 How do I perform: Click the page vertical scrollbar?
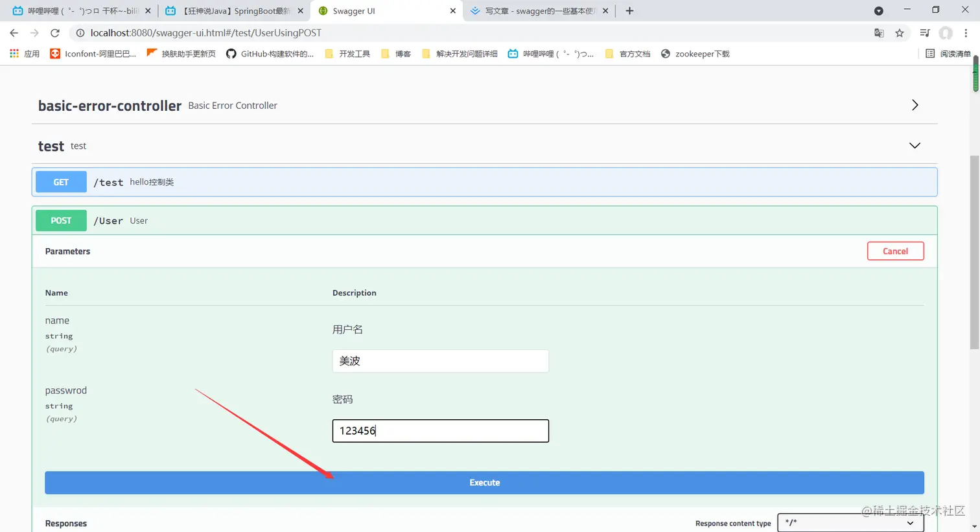point(975,253)
